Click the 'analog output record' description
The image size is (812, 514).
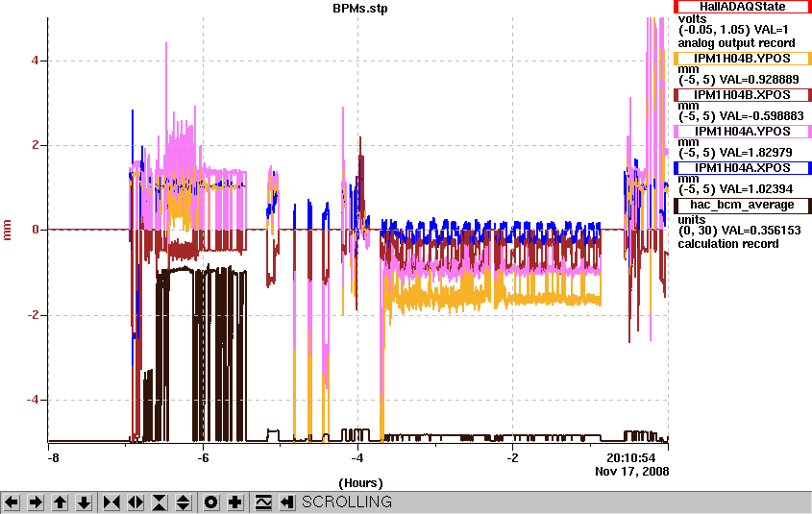click(736, 43)
